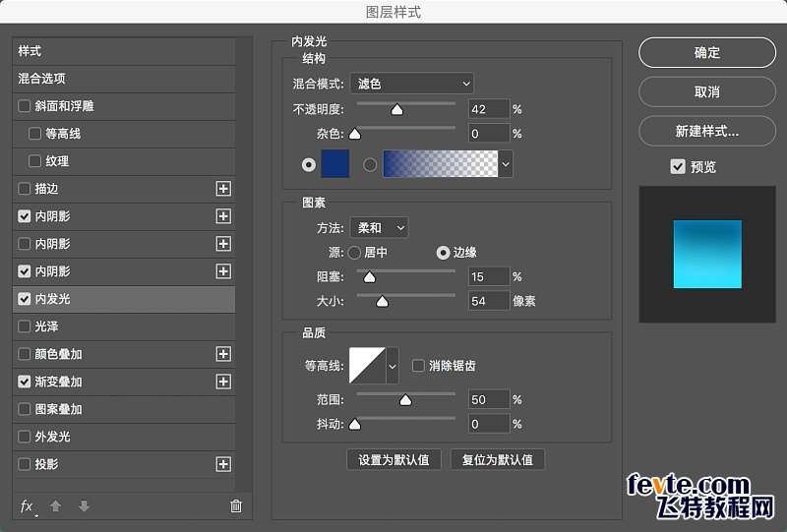Toggle the 消除锯齿 anti-alias checkbox
Viewport: 787px width, 532px height.
point(418,366)
